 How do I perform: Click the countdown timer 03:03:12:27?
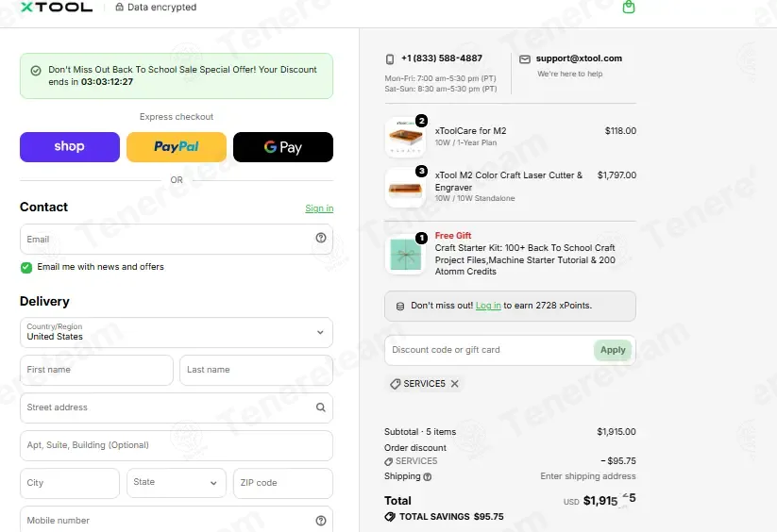pos(107,82)
